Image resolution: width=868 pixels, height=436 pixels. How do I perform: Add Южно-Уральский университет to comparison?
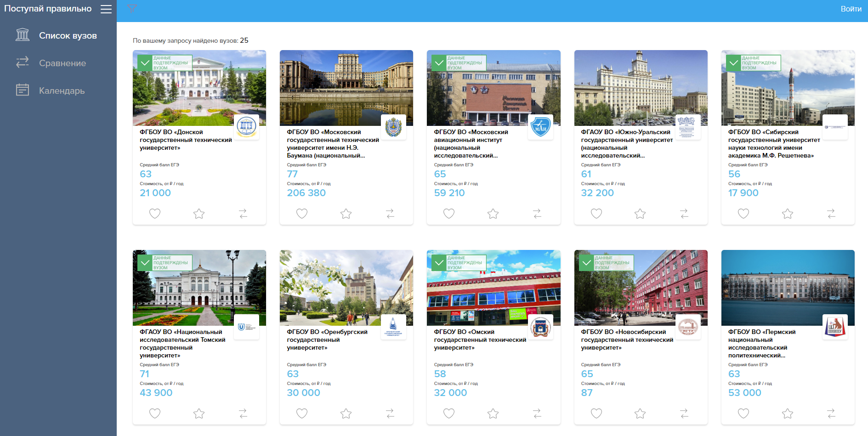684,214
